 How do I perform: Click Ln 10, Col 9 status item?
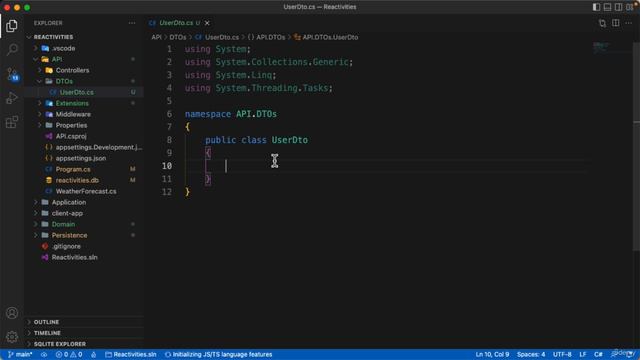coord(492,355)
